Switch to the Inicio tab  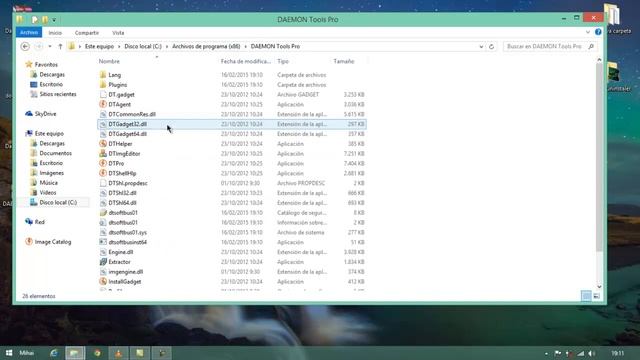coord(55,33)
